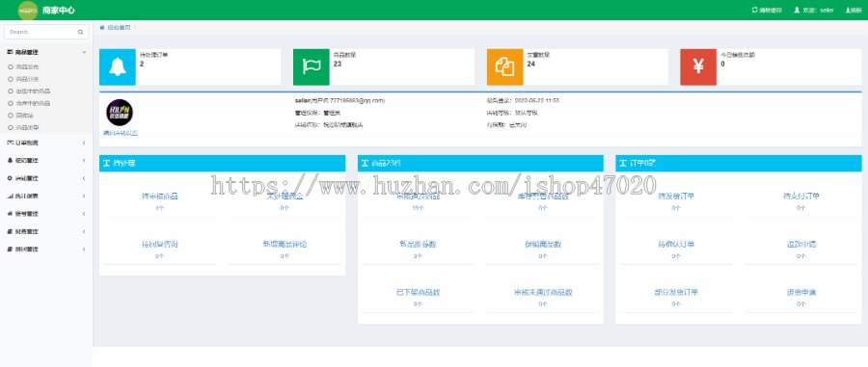Viewport: 868px width, 367px height.
Task: Click the 商品管理 menu icon in sidebar
Action: tap(10, 52)
